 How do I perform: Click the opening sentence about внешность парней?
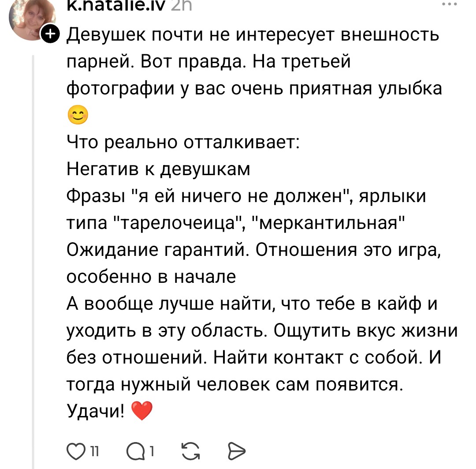pos(253,34)
